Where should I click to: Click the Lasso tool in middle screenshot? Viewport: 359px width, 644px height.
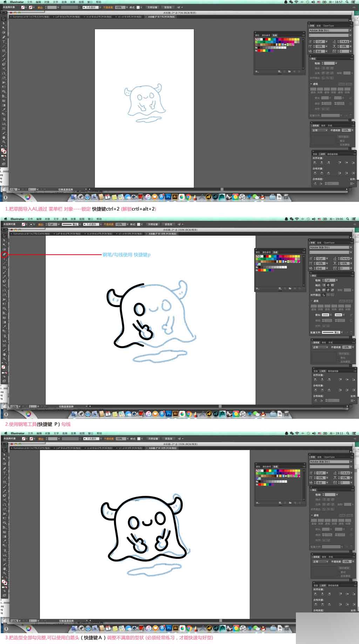(4, 249)
